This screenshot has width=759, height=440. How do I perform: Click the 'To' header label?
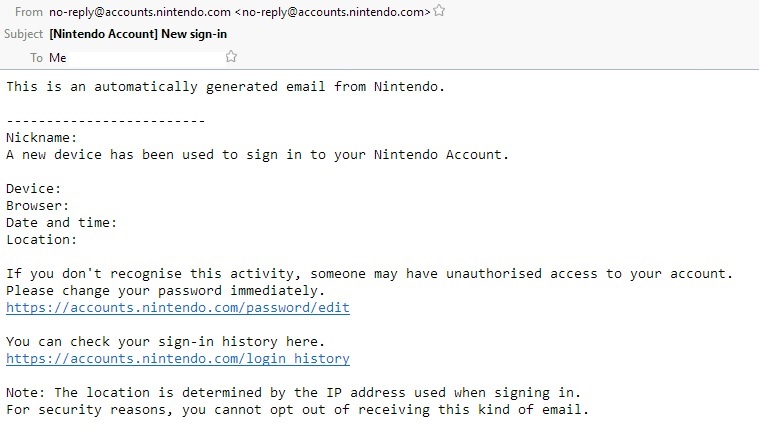(x=36, y=58)
